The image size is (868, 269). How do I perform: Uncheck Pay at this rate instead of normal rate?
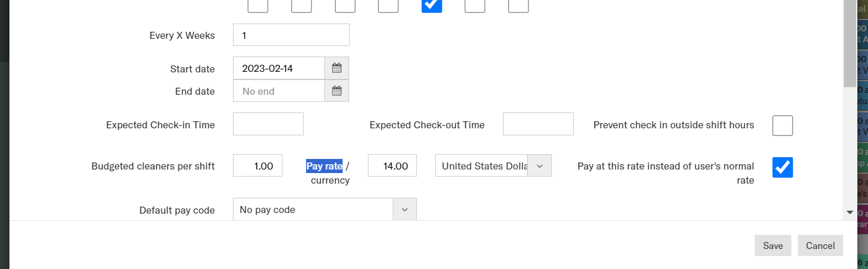pos(782,167)
